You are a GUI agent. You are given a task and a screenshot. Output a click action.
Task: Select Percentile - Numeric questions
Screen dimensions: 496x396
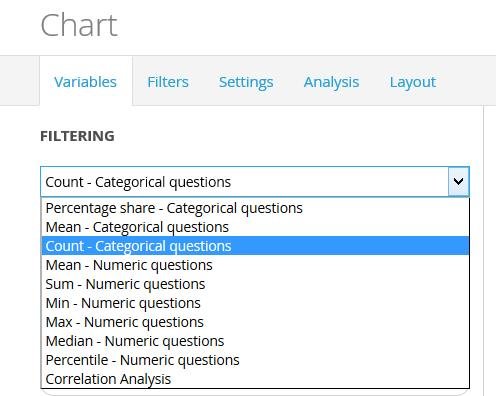point(255,360)
